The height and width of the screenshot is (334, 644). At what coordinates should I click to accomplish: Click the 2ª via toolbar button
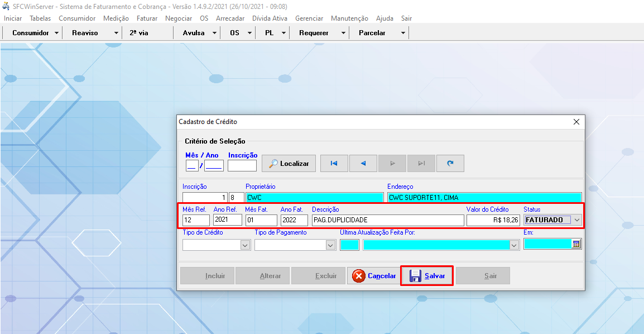click(x=139, y=33)
